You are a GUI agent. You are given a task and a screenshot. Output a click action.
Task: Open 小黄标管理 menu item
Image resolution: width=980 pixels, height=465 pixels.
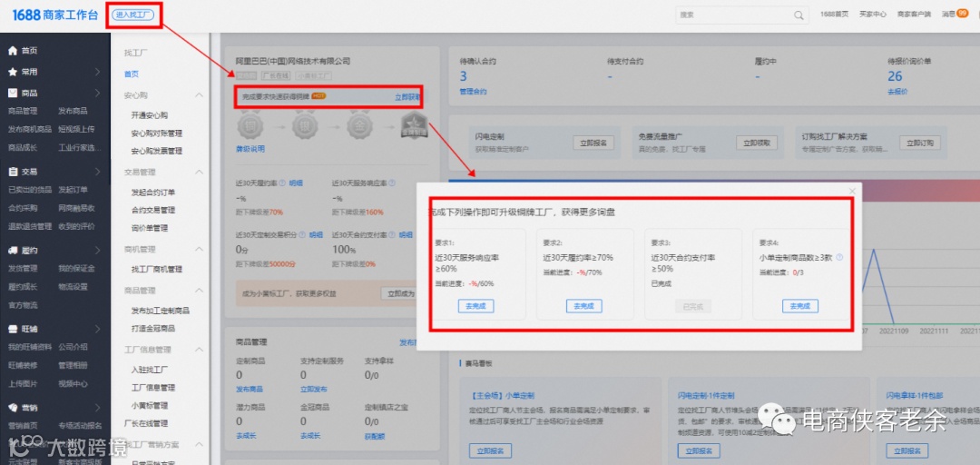[150, 406]
